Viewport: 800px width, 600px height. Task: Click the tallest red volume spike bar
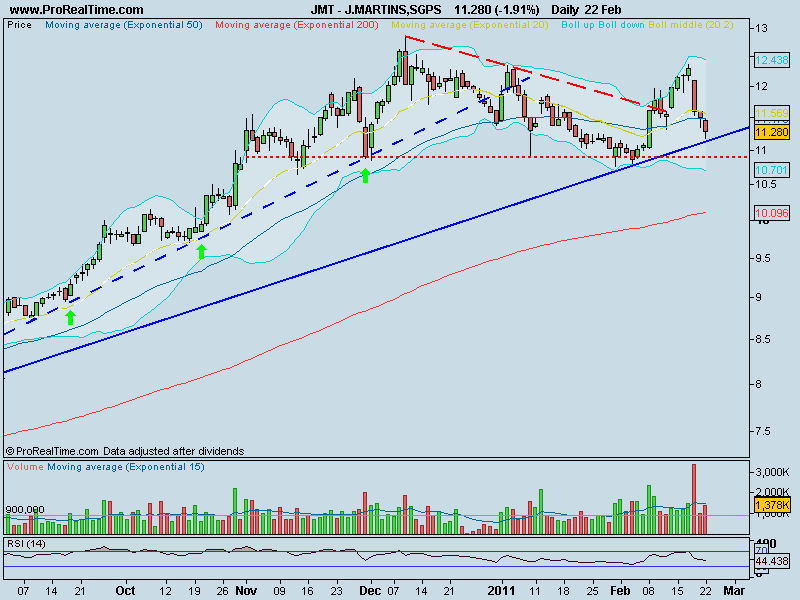coord(694,499)
